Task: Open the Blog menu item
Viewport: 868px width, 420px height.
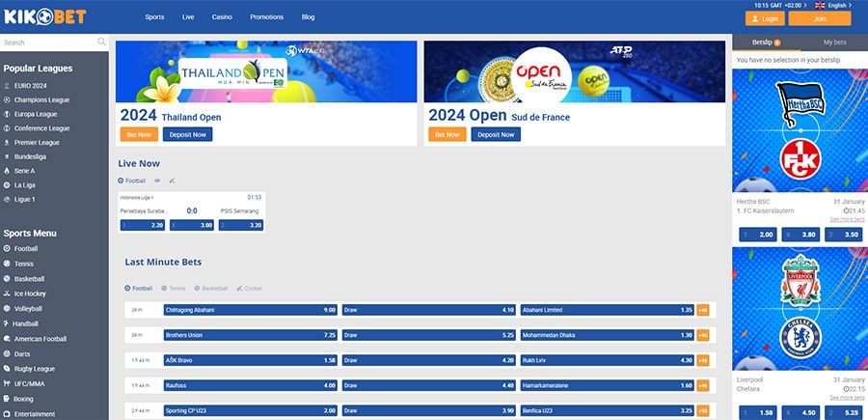Action: tap(308, 17)
